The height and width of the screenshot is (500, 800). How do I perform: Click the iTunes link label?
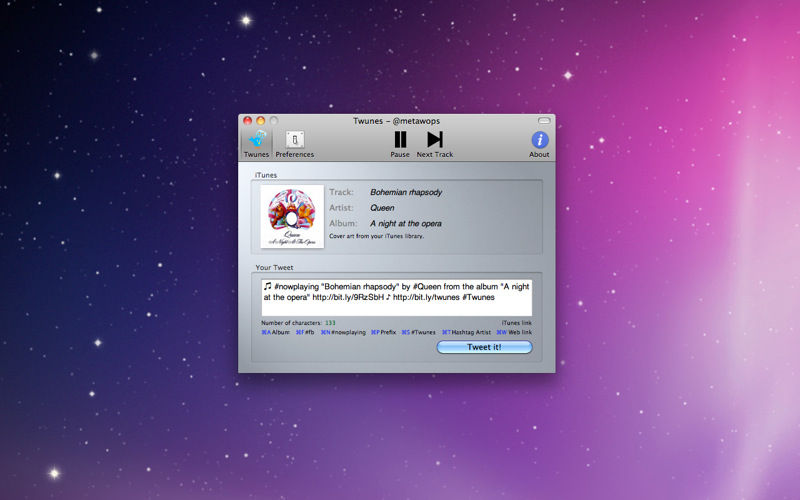(516, 323)
